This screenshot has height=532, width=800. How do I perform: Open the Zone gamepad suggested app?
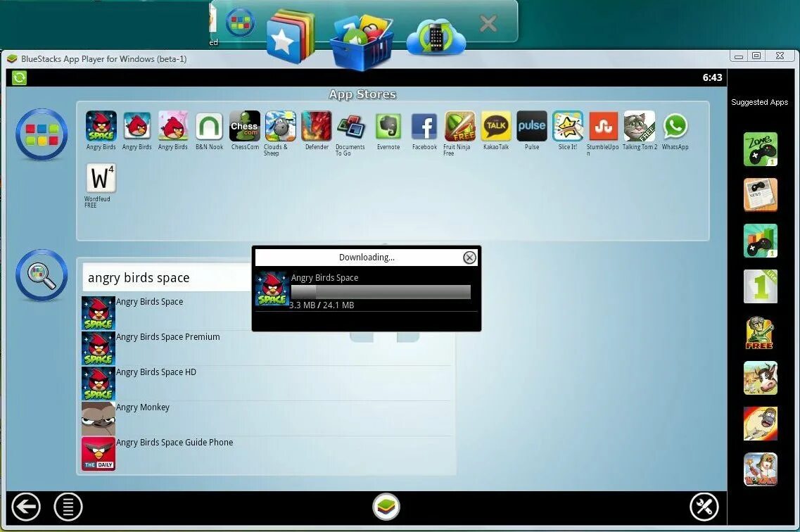click(x=760, y=149)
